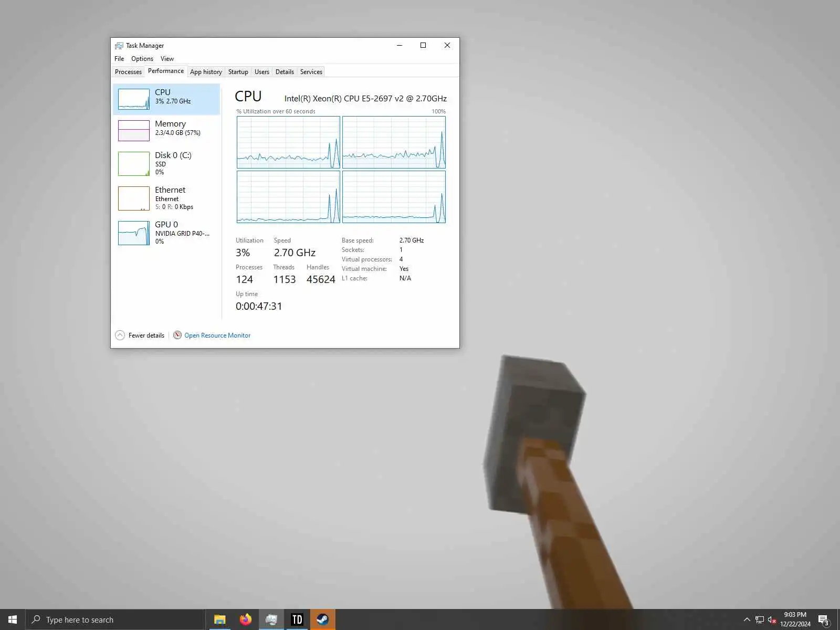Click the Task Manager taskbar icon
840x630 pixels.
(x=271, y=619)
